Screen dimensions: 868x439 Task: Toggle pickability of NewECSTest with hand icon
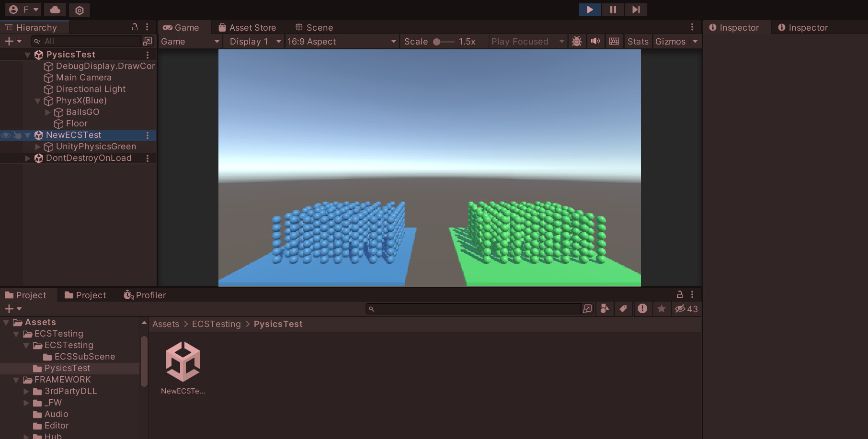[x=17, y=135]
